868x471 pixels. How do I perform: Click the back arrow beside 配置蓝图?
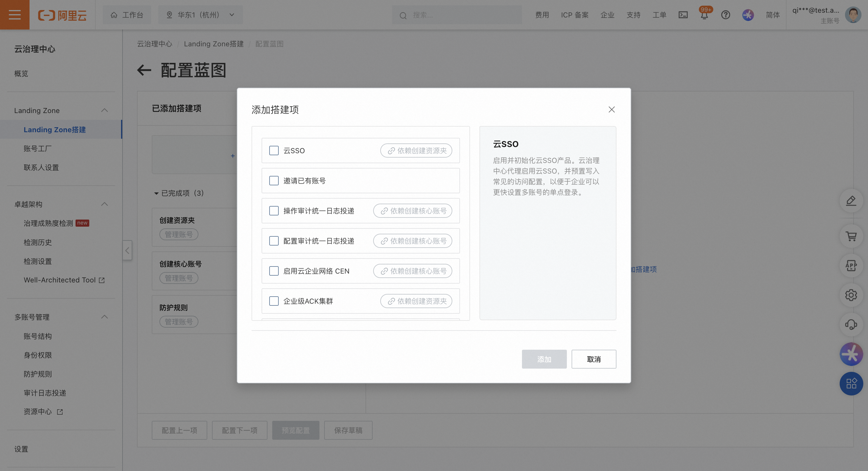click(144, 70)
